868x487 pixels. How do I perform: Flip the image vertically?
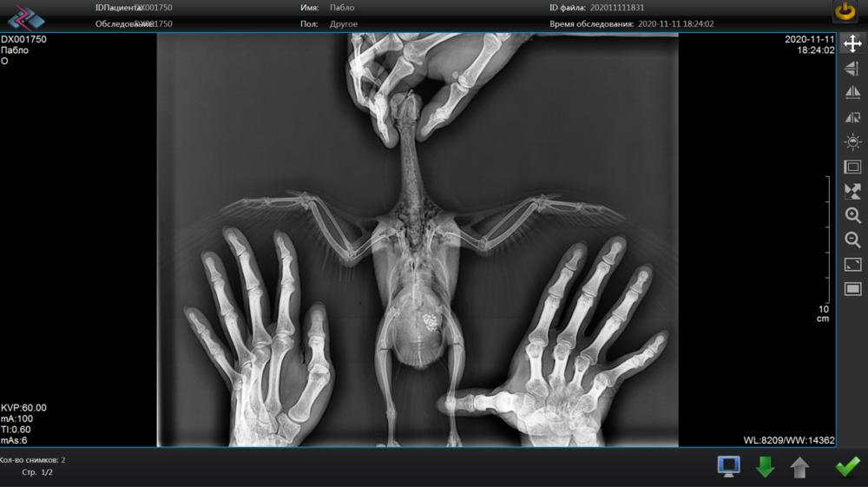pos(852,68)
